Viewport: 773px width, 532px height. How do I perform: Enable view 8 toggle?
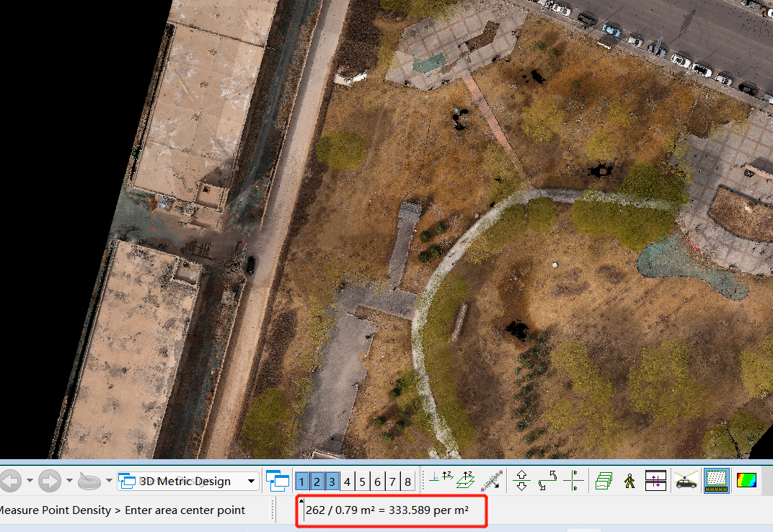407,481
